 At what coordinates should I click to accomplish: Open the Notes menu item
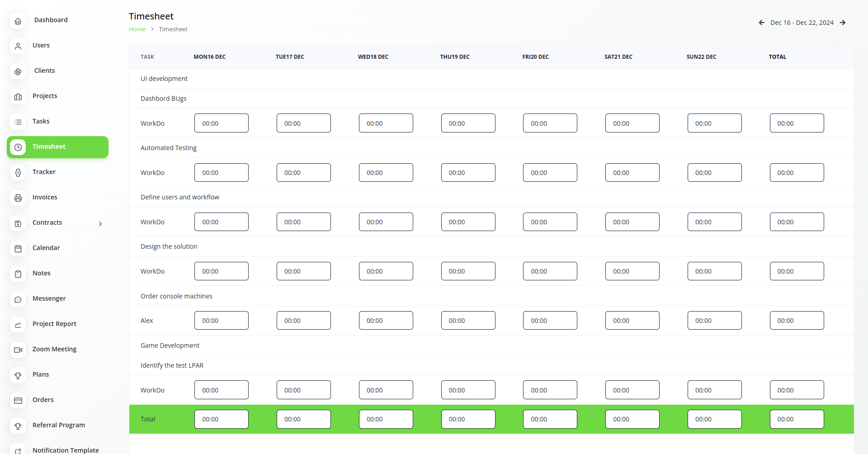click(41, 273)
